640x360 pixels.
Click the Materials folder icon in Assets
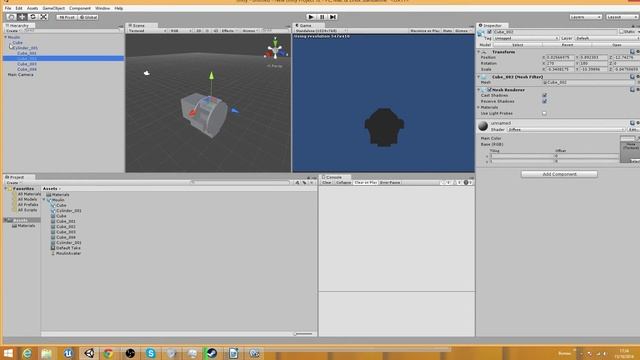click(x=49, y=195)
